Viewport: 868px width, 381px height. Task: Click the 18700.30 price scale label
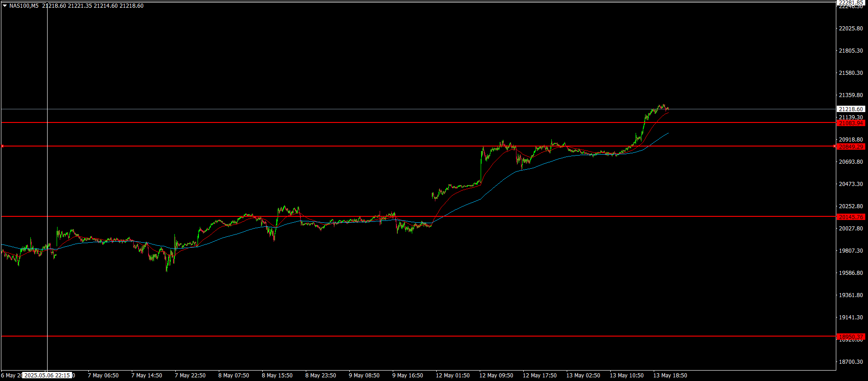click(x=851, y=362)
